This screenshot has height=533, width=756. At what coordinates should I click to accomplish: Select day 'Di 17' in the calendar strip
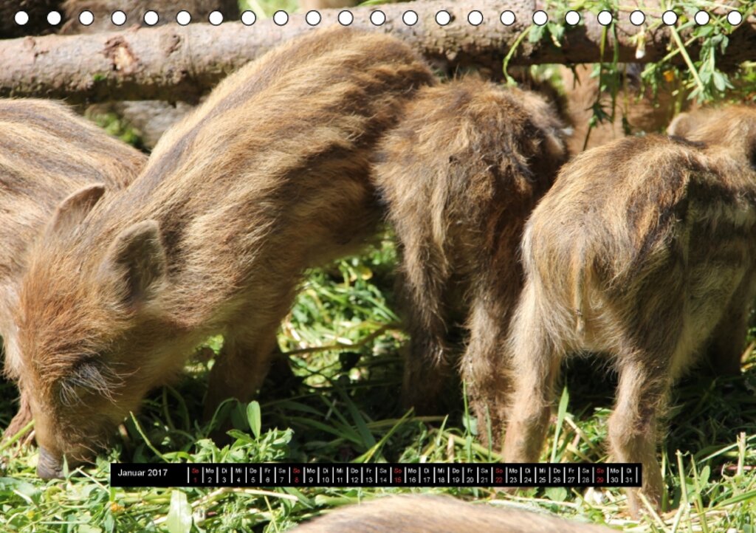pyautogui.click(x=427, y=475)
